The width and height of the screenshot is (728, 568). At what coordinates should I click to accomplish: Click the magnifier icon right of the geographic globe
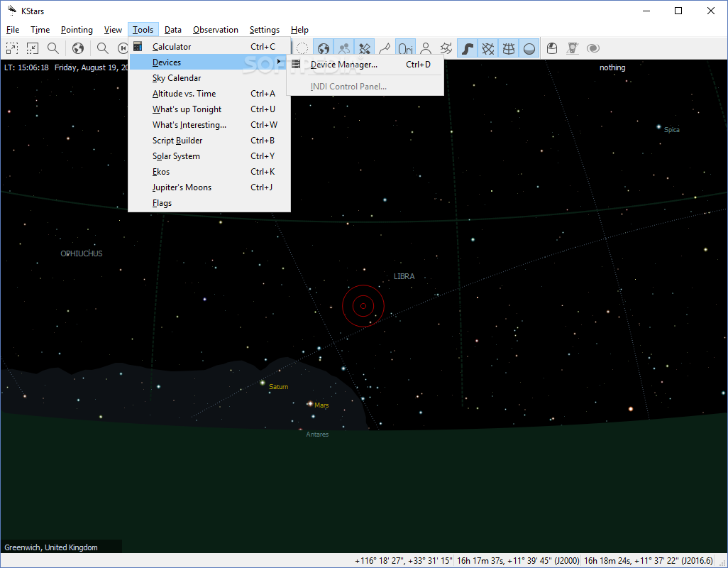[102, 48]
